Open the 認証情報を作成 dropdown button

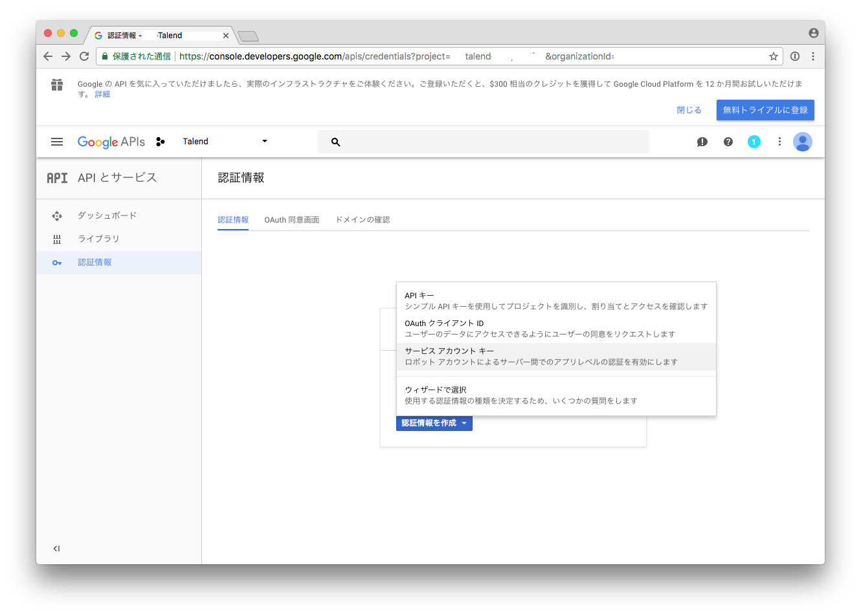(434, 423)
